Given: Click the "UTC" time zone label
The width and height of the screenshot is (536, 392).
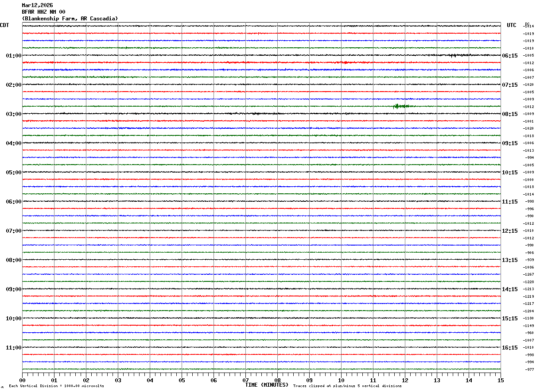Looking at the screenshot, I should pyautogui.click(x=512, y=25).
